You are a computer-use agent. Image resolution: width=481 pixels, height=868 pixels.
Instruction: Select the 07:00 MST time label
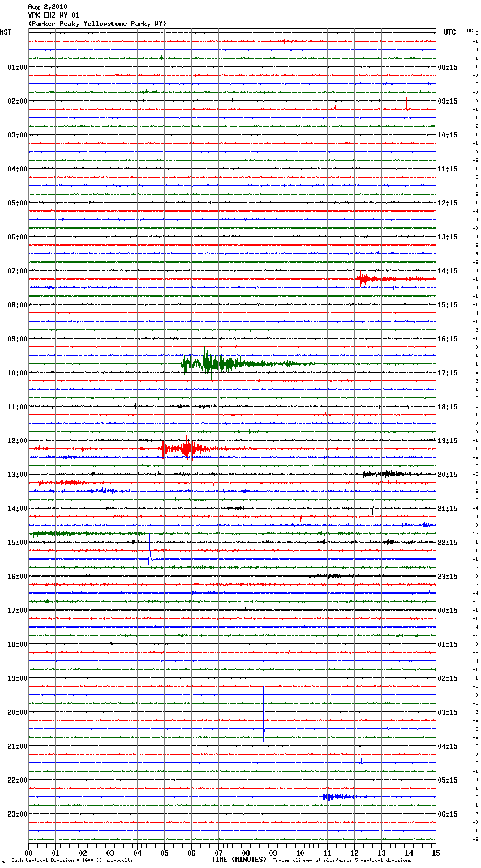(18, 271)
